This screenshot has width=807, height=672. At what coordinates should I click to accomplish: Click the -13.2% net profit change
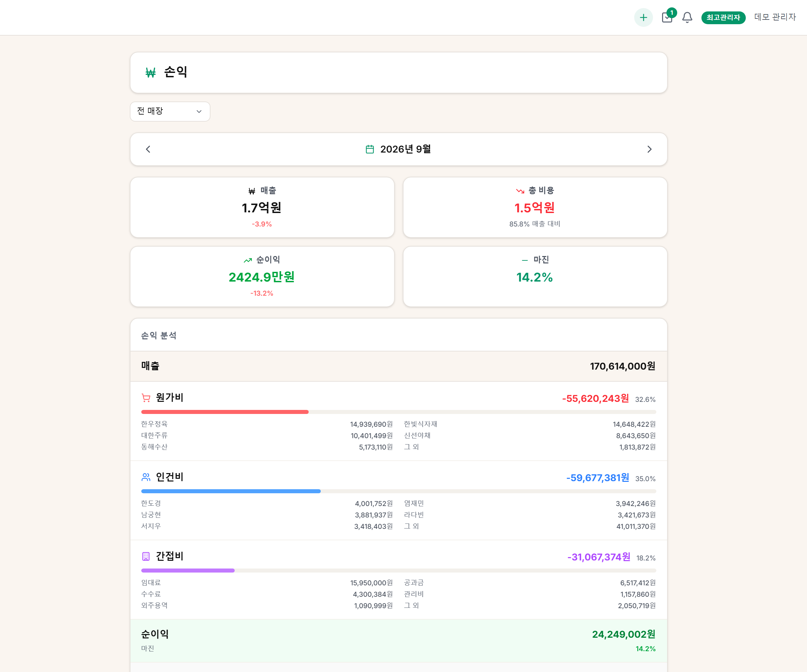(262, 293)
